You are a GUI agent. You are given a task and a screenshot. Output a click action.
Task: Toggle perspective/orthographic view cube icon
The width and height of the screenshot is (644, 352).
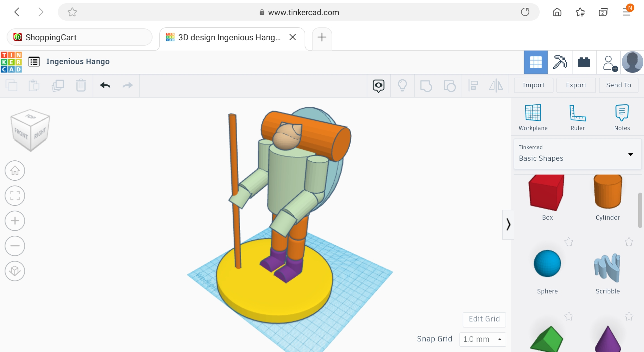pos(15,271)
